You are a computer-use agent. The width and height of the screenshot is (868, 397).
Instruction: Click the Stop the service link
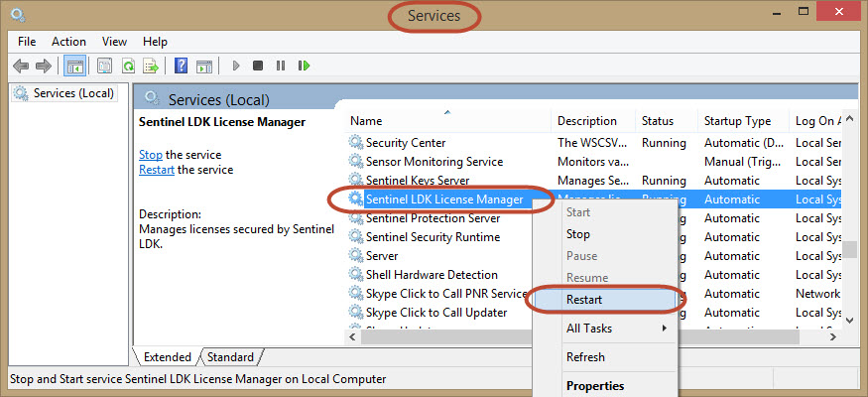(x=151, y=155)
